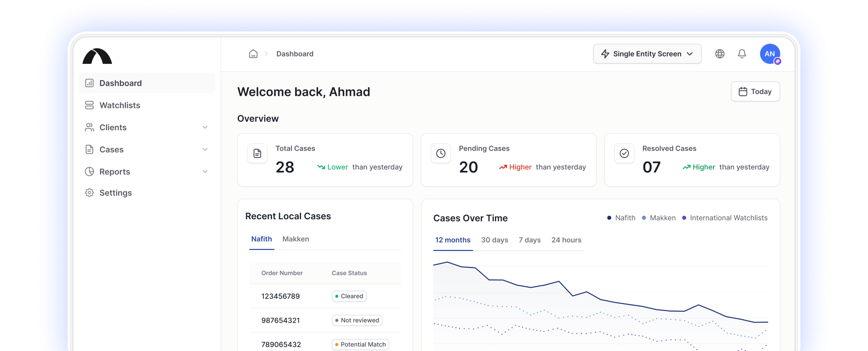Image resolution: width=868 pixels, height=351 pixels.
Task: Switch to the Makken tab
Action: click(x=295, y=239)
